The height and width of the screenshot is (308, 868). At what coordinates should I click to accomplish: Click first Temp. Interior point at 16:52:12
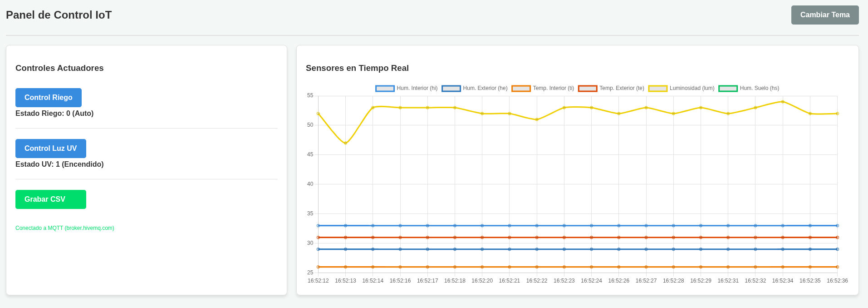[x=318, y=267]
